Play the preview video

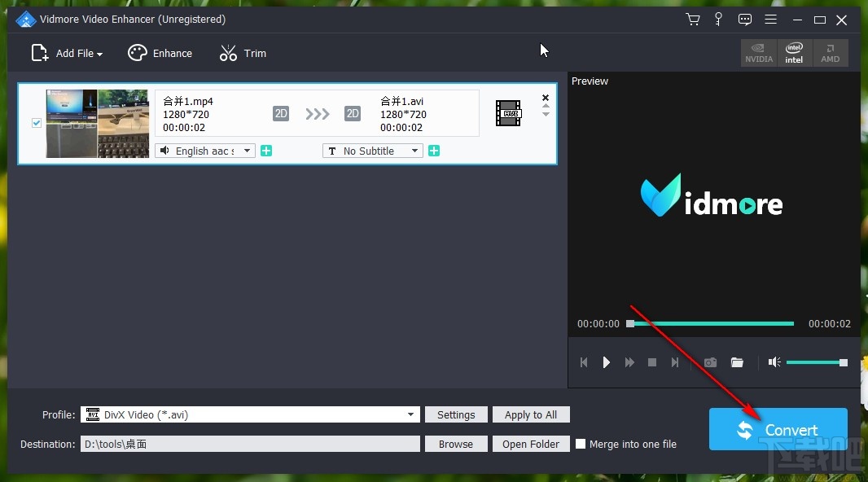point(606,362)
